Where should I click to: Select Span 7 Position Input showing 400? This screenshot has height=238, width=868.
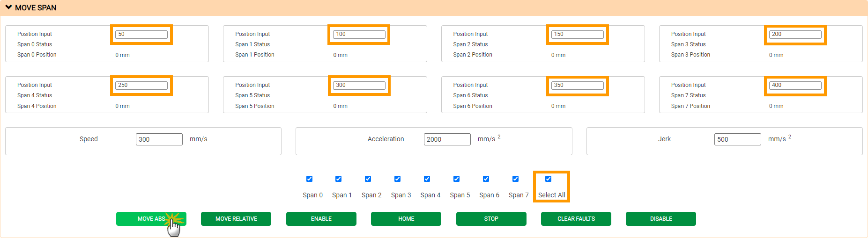(x=795, y=86)
